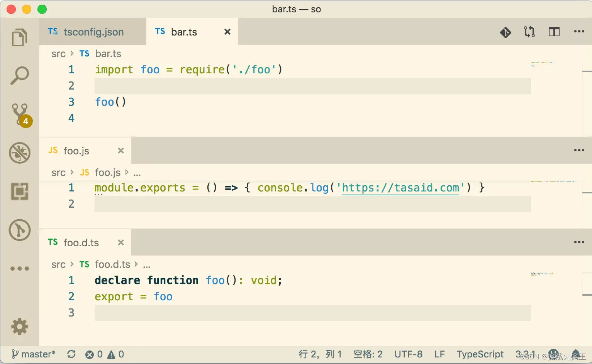Expand the foo.d.ts breadcrumb ellipsis
This screenshot has width=592, height=364.
pos(147,265)
